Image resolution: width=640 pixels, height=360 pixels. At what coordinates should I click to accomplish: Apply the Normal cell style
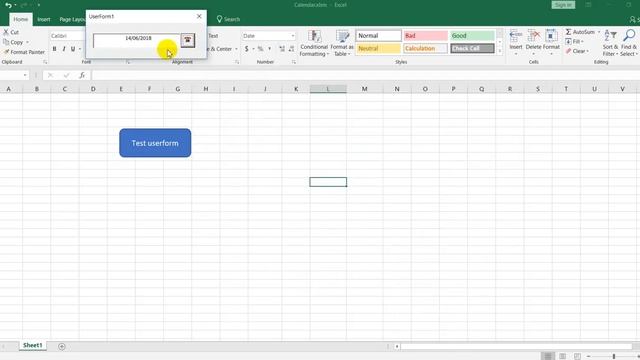click(378, 36)
